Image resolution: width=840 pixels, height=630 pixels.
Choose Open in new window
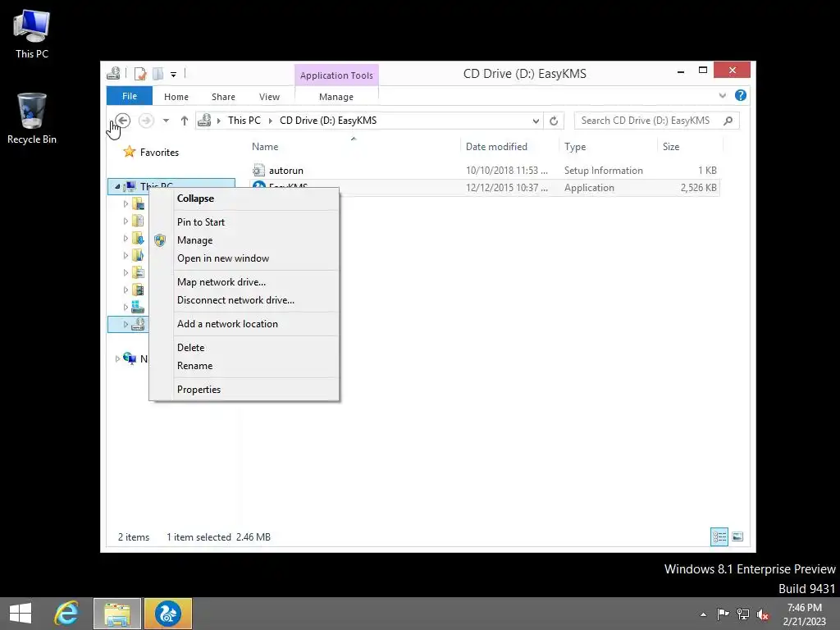coord(244,258)
